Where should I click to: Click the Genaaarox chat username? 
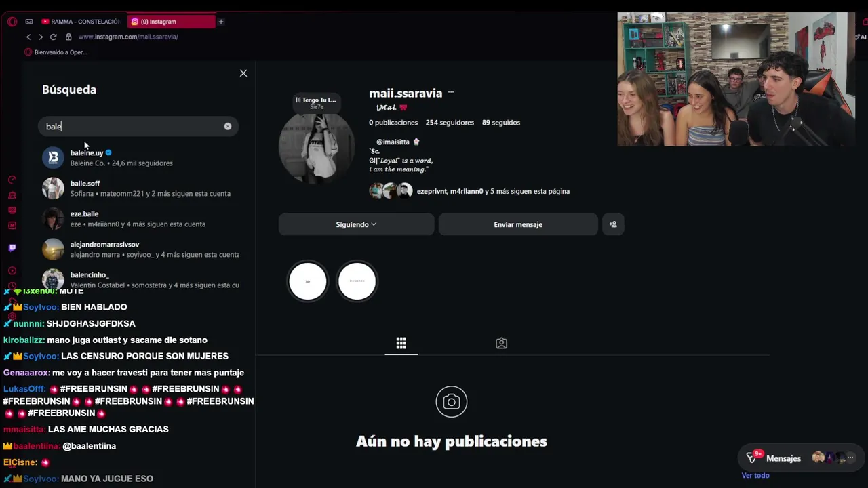click(x=26, y=373)
